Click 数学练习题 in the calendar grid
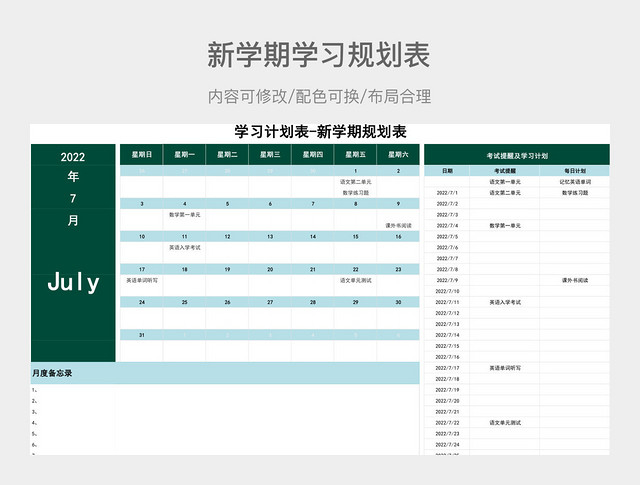 (356, 193)
